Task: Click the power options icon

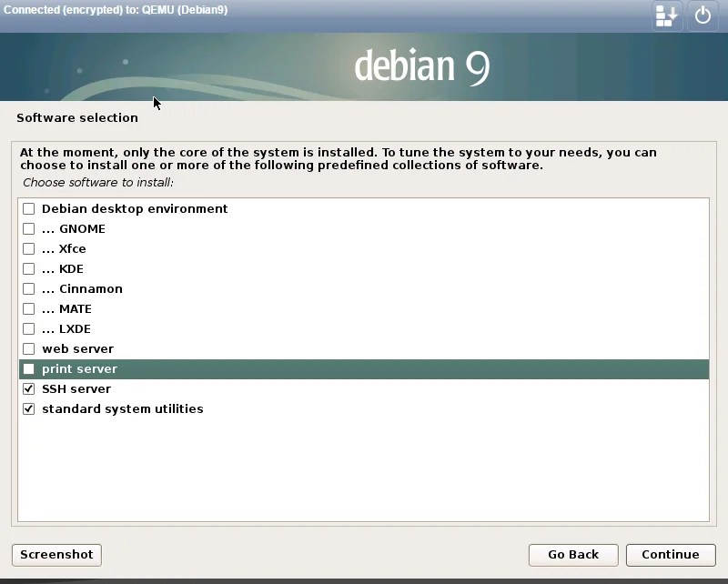Action: [703, 15]
